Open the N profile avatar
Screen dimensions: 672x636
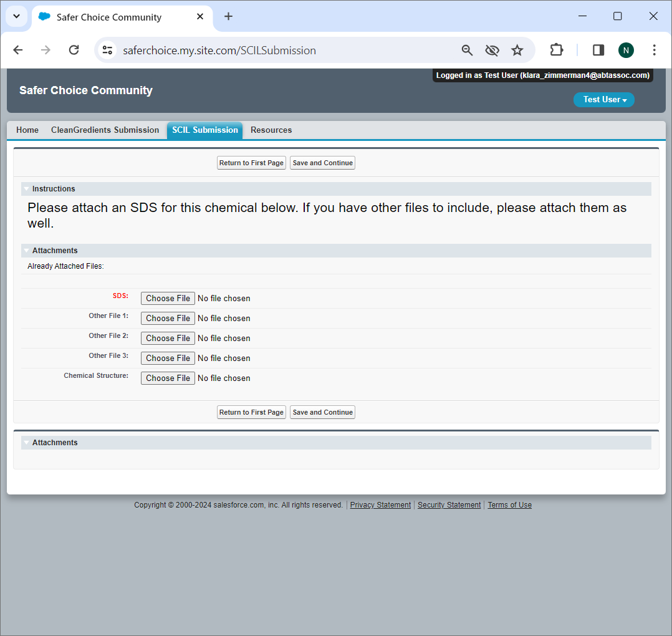coord(626,50)
